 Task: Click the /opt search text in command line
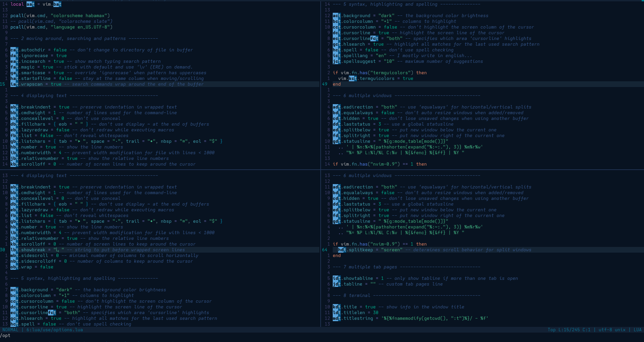click(6, 335)
